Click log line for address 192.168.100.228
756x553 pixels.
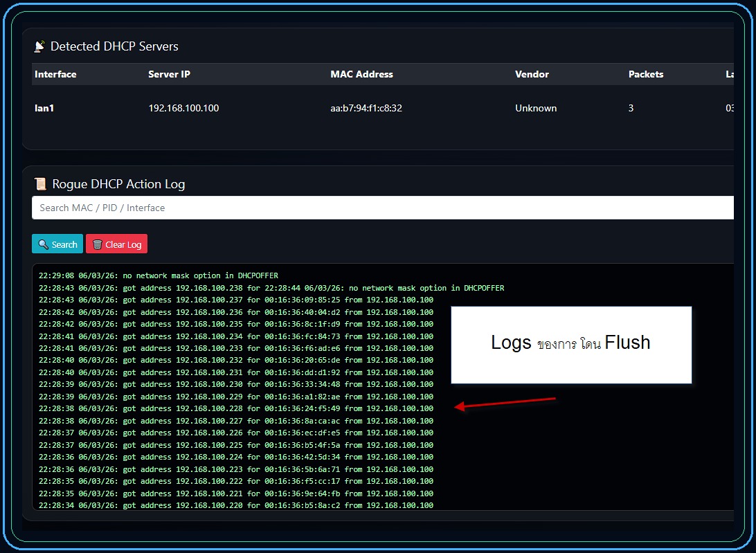[x=236, y=408]
